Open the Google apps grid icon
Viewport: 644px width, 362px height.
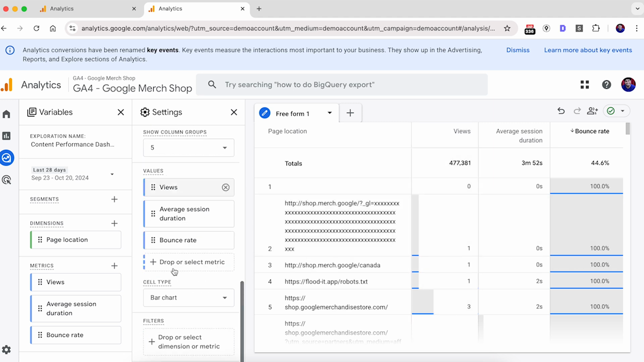pyautogui.click(x=585, y=84)
